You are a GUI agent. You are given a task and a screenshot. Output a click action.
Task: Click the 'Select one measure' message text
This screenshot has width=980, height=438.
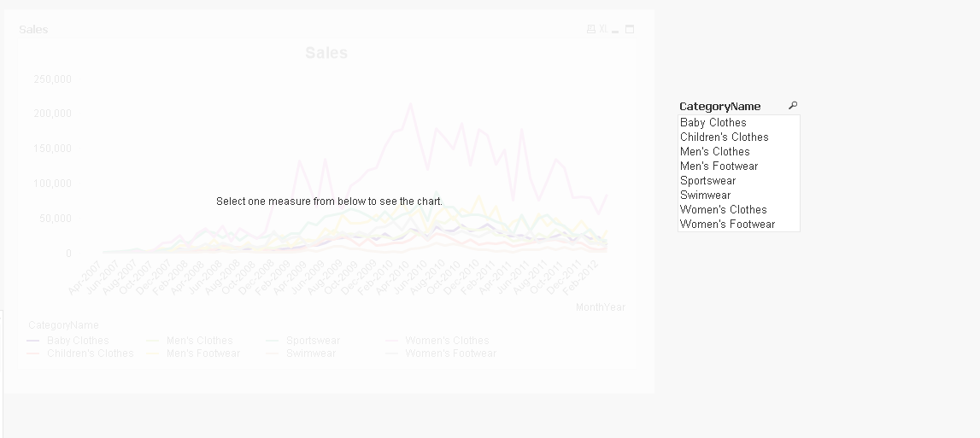click(329, 201)
